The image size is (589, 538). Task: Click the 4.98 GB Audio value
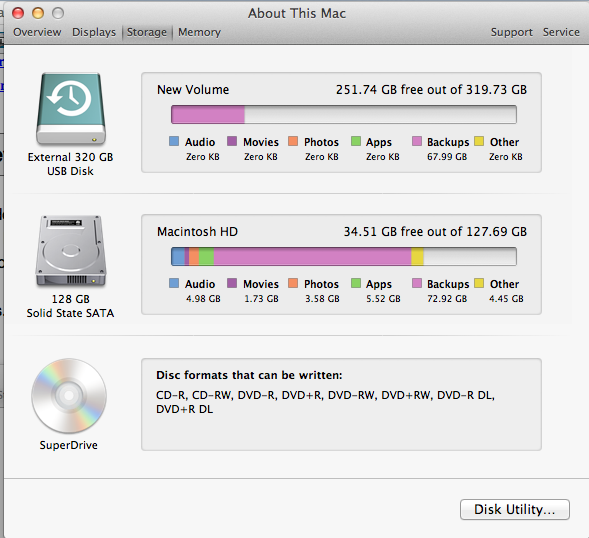coord(203,299)
